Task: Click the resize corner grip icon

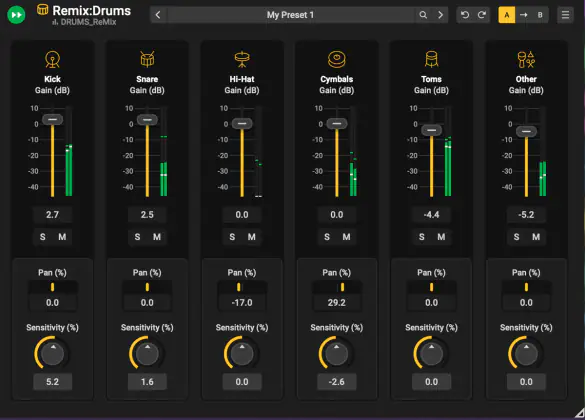Action: tap(579, 413)
